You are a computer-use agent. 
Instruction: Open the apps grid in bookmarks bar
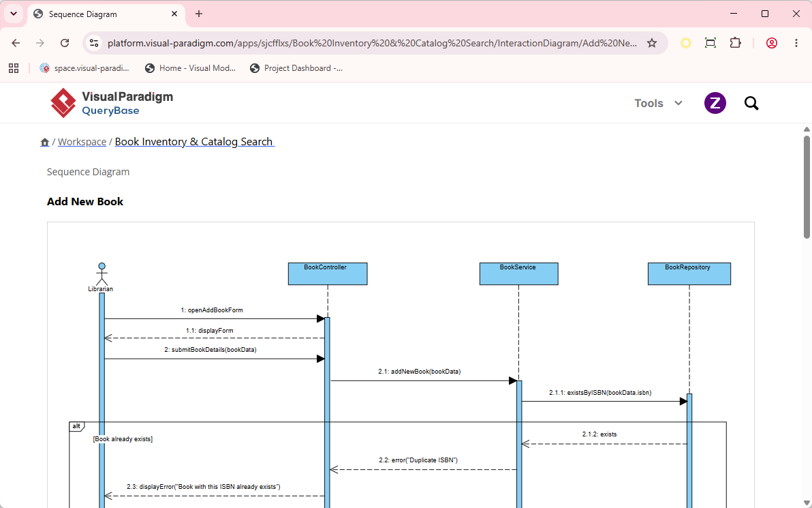tap(14, 68)
